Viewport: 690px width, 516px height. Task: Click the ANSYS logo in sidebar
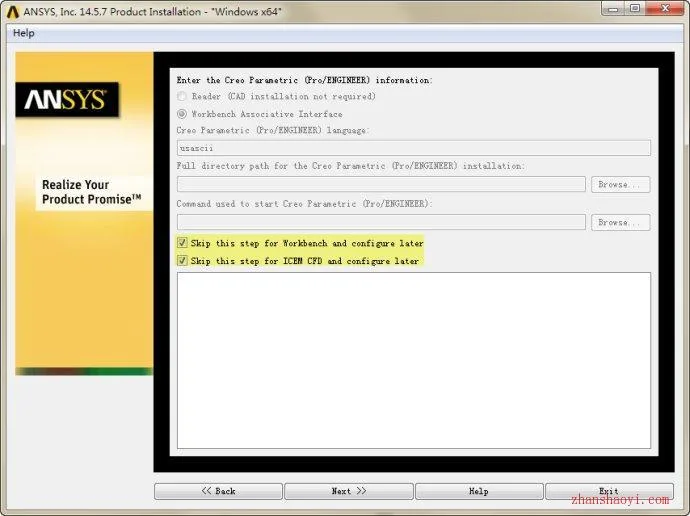[67, 99]
